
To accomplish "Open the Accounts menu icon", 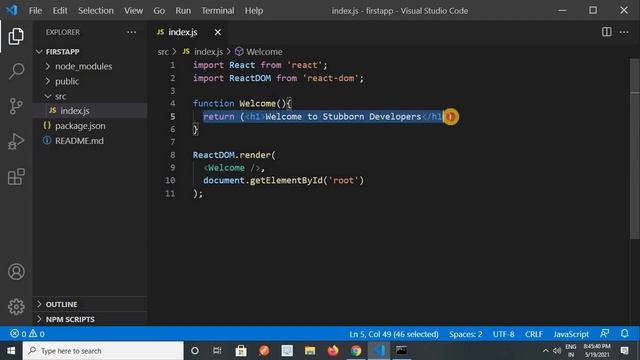I will (16, 271).
